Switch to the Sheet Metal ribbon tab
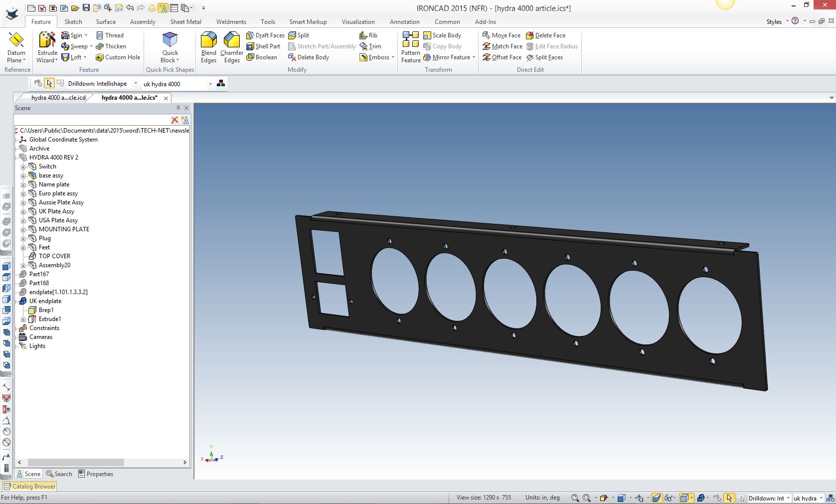Screen dimensions: 836x504 [x=185, y=22]
